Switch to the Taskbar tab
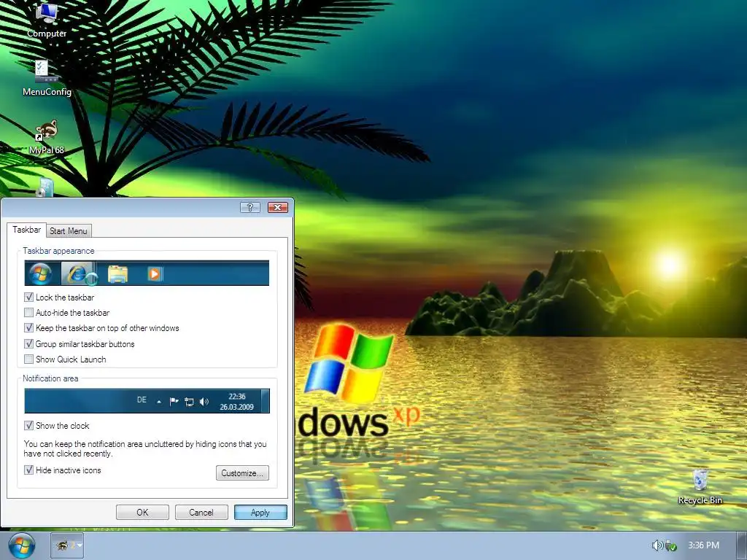This screenshot has height=560, width=747. [27, 230]
